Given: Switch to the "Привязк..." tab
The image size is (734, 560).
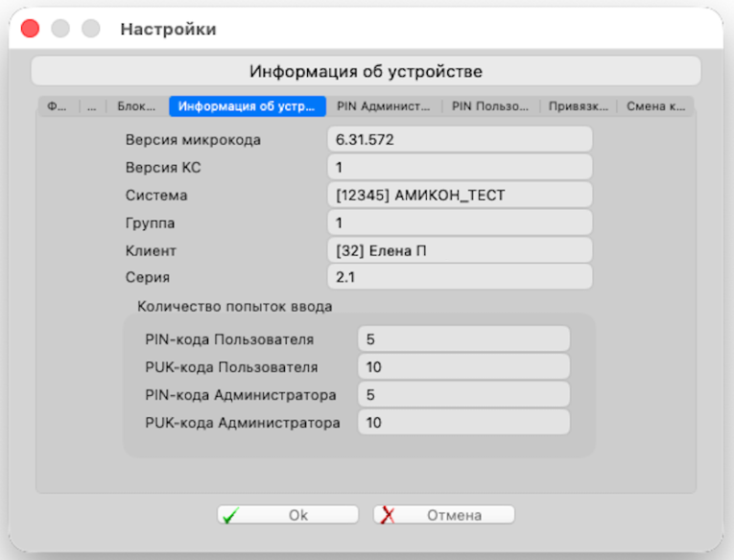Looking at the screenshot, I should [x=579, y=106].
